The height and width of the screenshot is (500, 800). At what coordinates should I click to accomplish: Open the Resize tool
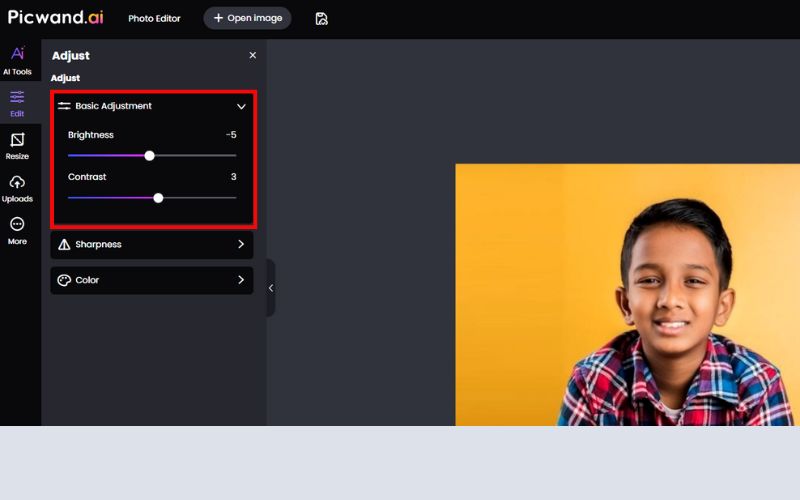pyautogui.click(x=17, y=140)
